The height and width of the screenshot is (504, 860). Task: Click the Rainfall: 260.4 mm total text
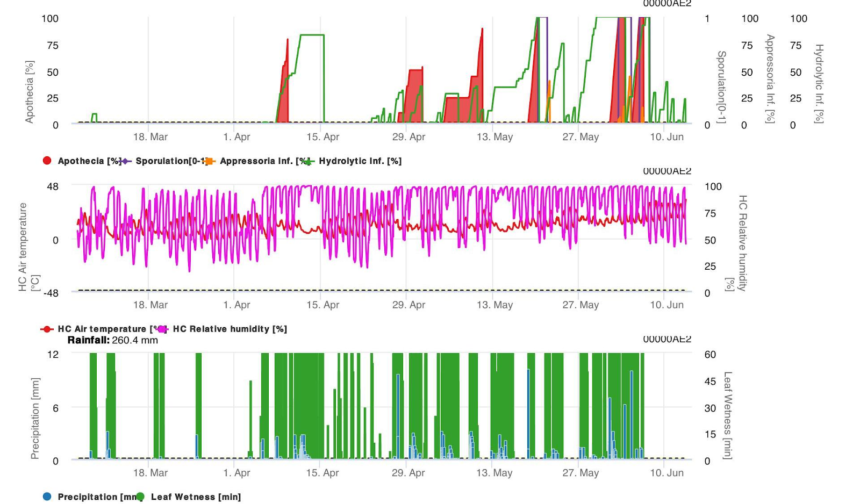click(113, 340)
